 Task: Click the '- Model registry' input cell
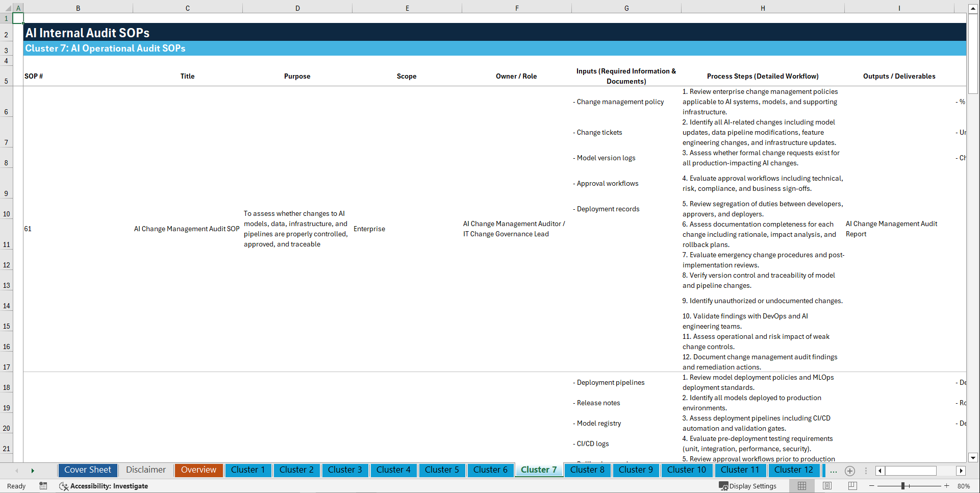pyautogui.click(x=597, y=423)
